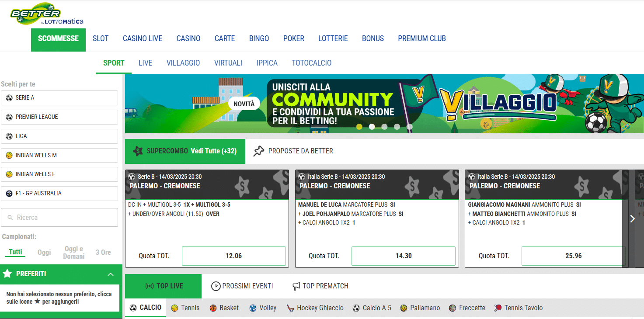Image resolution: width=644 pixels, height=319 pixels.
Task: Activate the Oggi events filter
Action: point(44,252)
